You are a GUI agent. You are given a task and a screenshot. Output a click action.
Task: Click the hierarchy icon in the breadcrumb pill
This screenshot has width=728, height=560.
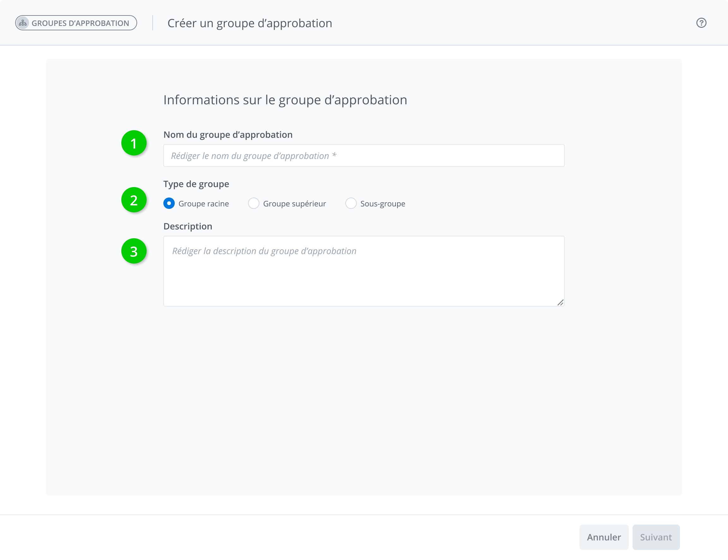pyautogui.click(x=23, y=23)
